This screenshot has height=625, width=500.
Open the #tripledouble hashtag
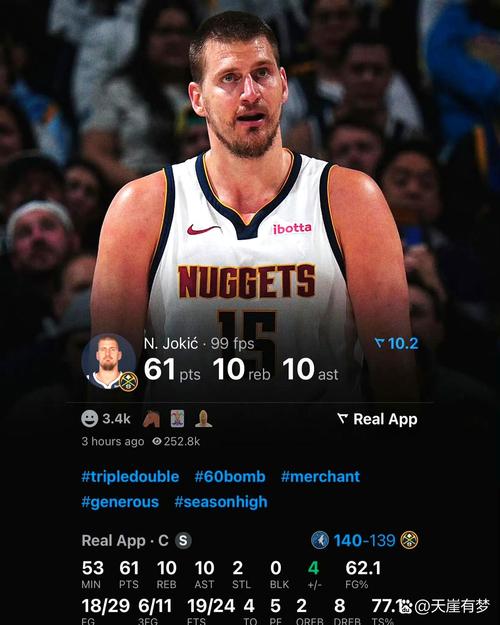coord(130,477)
